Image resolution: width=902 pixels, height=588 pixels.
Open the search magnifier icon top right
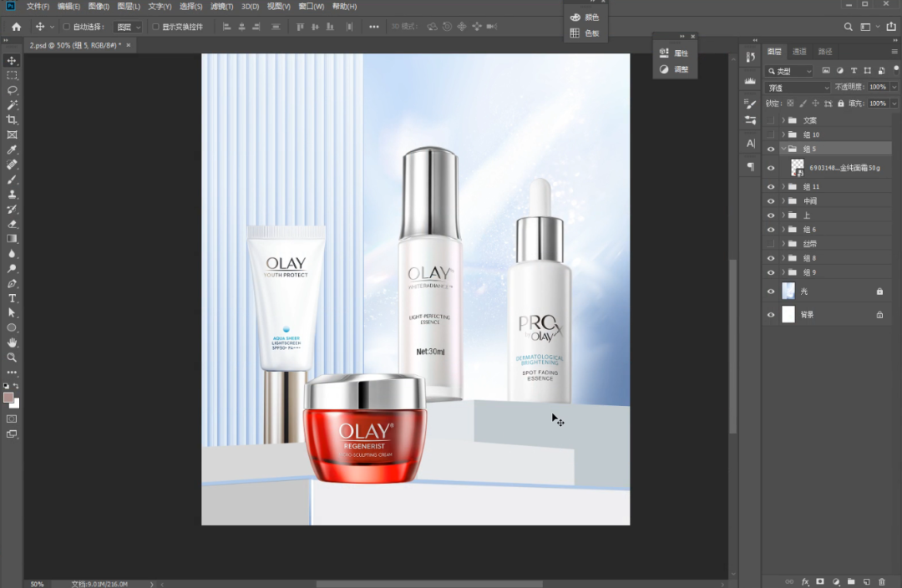[x=848, y=27]
